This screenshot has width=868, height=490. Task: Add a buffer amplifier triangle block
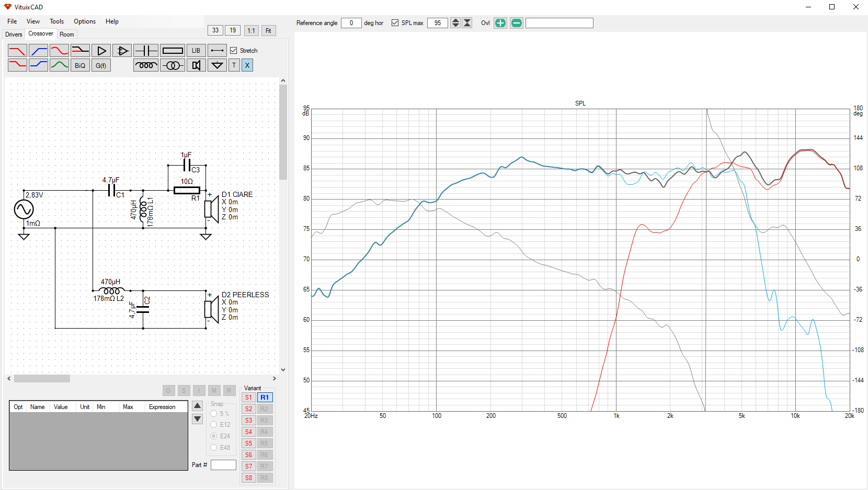coord(101,51)
